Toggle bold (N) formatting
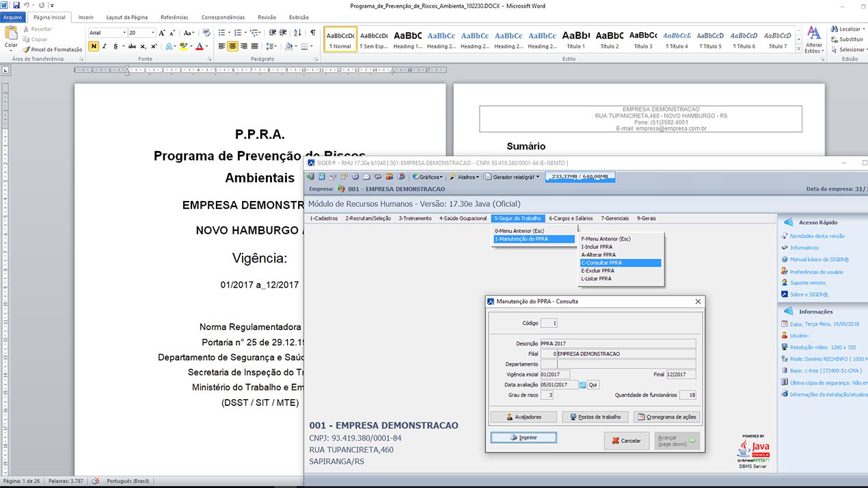 [x=94, y=46]
